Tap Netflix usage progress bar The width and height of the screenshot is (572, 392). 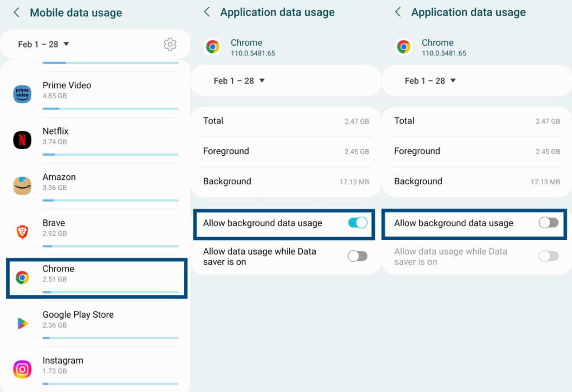pyautogui.click(x=111, y=155)
